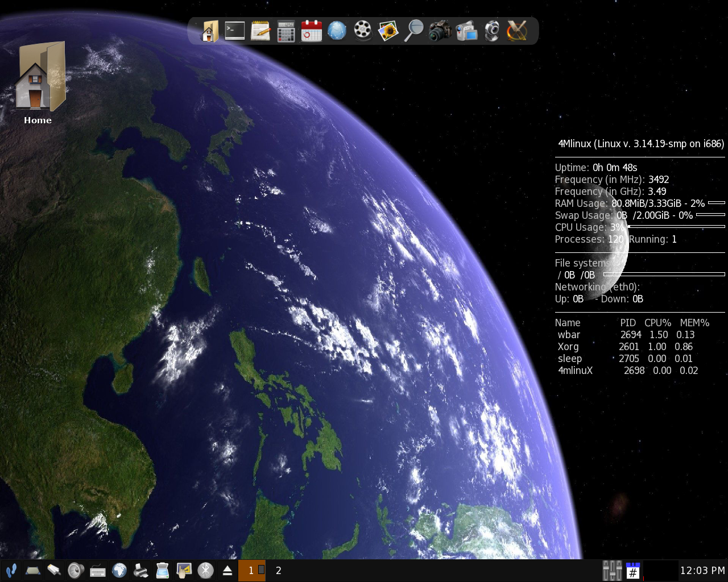Click the network cable icon in taskbar
This screenshot has height=582, width=728.
(x=54, y=570)
